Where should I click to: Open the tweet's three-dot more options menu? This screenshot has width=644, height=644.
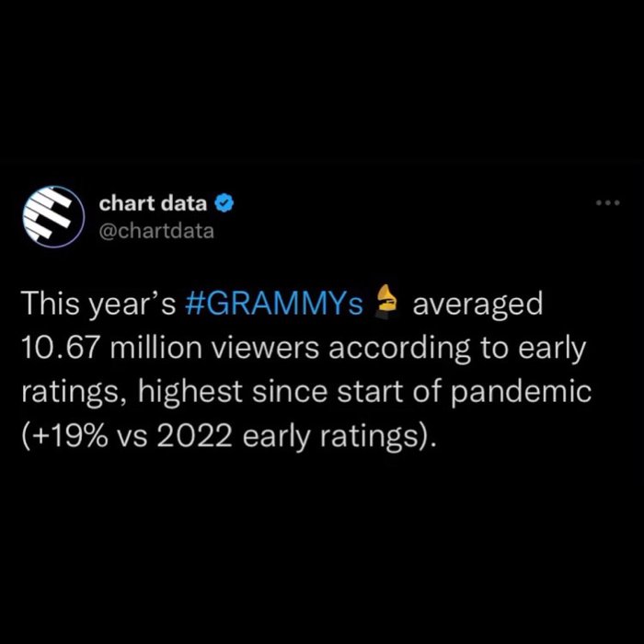[608, 202]
